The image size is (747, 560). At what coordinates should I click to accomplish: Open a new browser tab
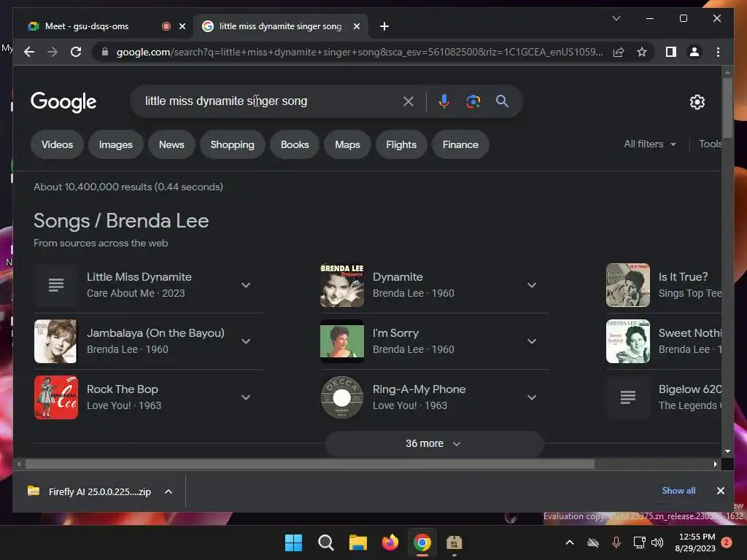(384, 26)
